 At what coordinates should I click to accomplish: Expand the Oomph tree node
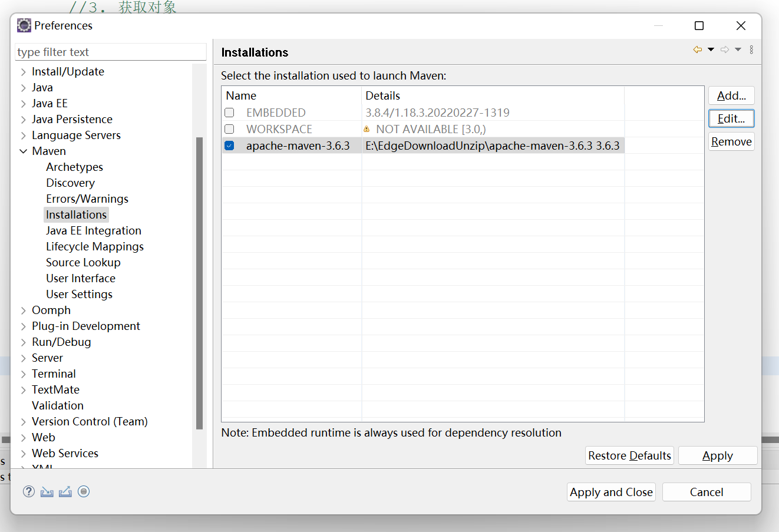tap(24, 310)
